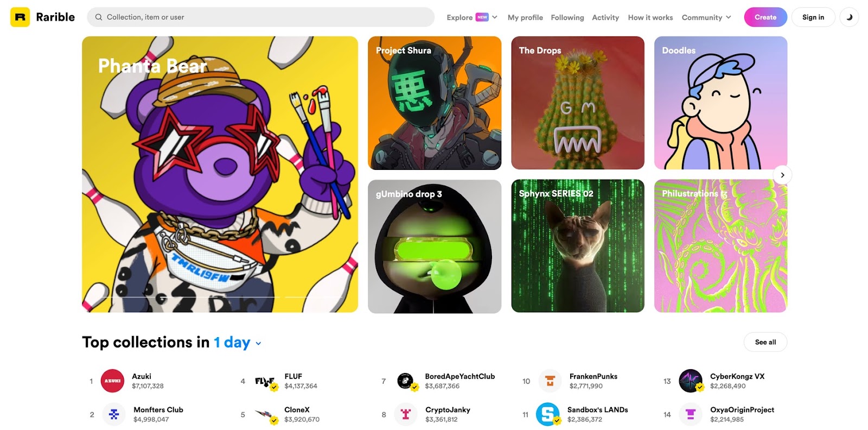Open the How it works page
The image size is (868, 430).
click(x=650, y=17)
